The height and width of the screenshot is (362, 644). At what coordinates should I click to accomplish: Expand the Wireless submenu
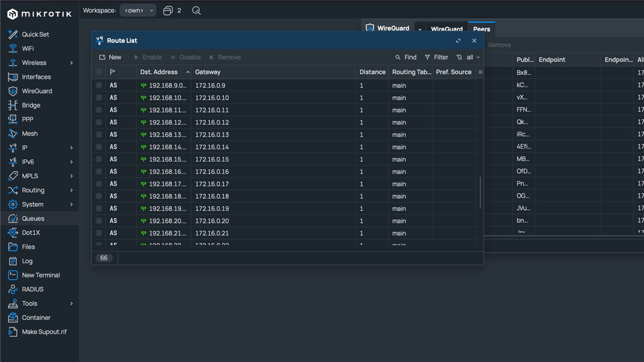[72, 63]
